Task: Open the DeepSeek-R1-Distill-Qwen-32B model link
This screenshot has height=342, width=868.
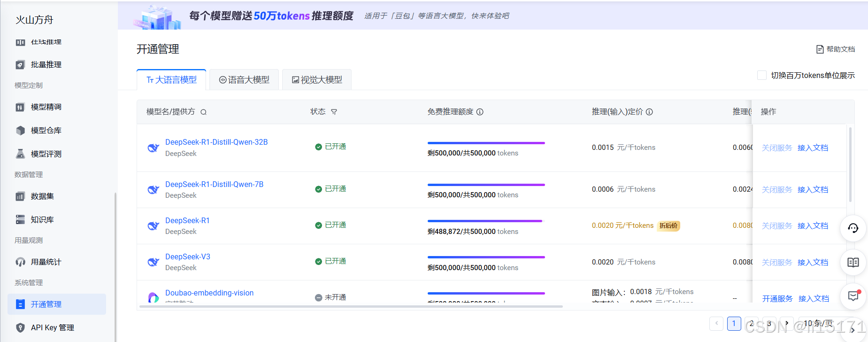Action: [x=216, y=142]
